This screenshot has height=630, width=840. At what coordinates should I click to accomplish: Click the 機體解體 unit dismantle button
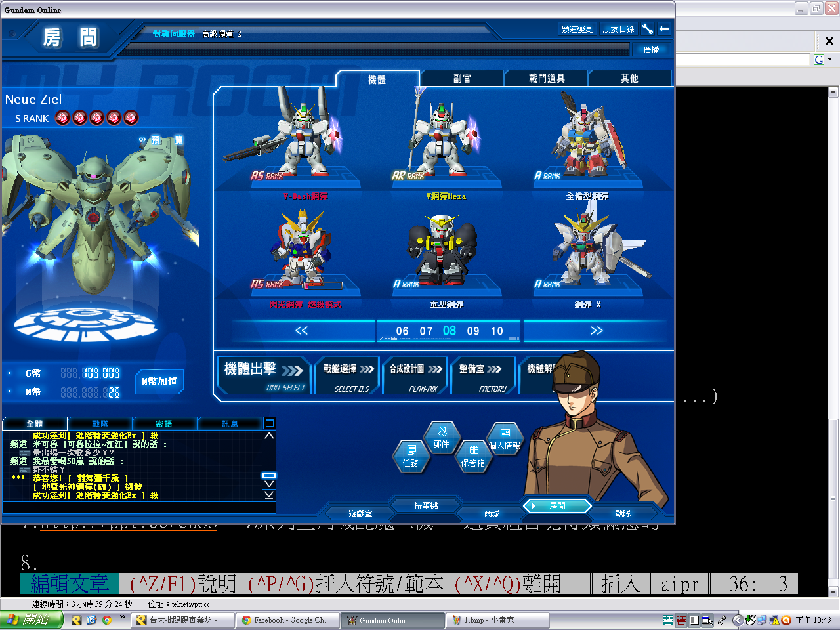point(539,376)
